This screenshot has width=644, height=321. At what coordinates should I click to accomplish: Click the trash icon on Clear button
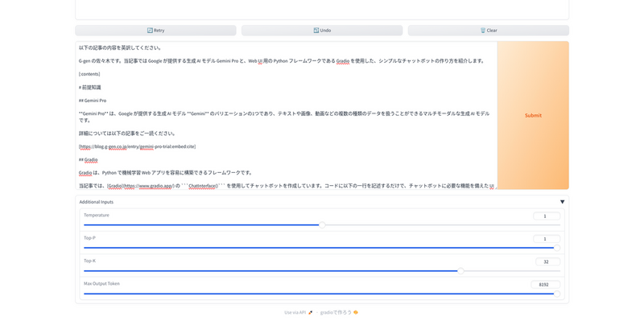pos(483,31)
